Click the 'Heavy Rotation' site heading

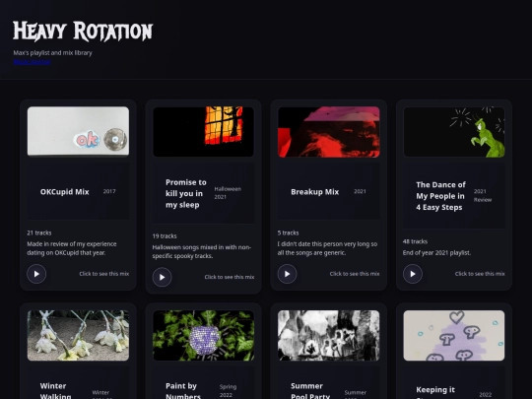83,32
